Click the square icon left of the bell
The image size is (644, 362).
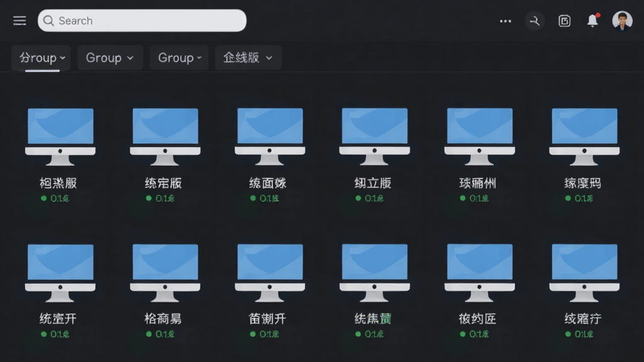[x=564, y=21]
